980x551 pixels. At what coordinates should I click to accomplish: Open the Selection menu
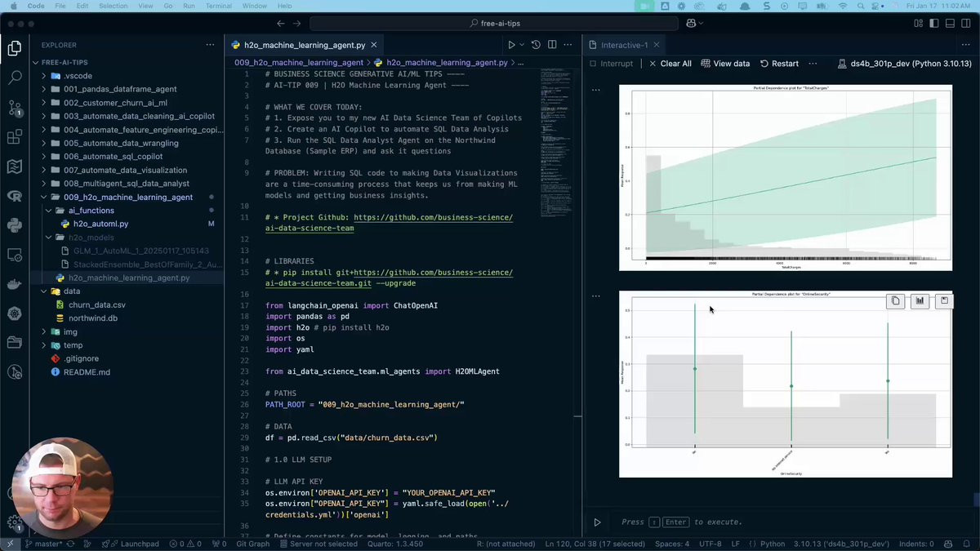pyautogui.click(x=113, y=6)
